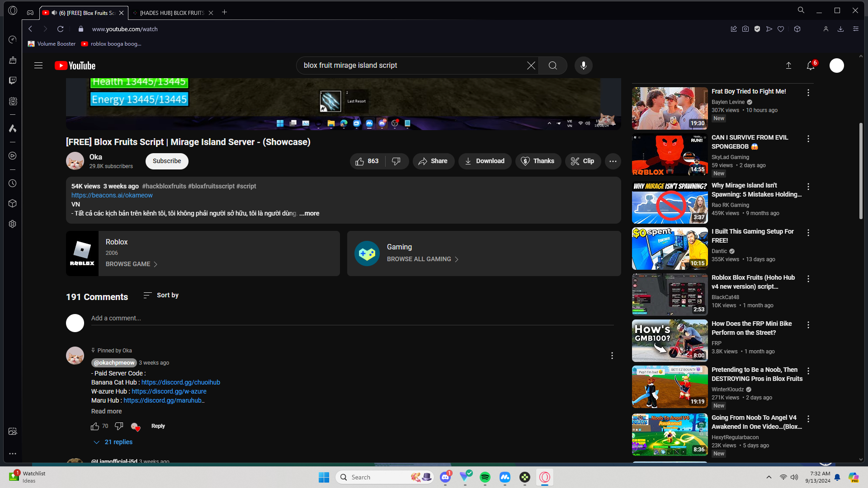
Task: Open Spotify from the taskbar
Action: [x=485, y=477]
